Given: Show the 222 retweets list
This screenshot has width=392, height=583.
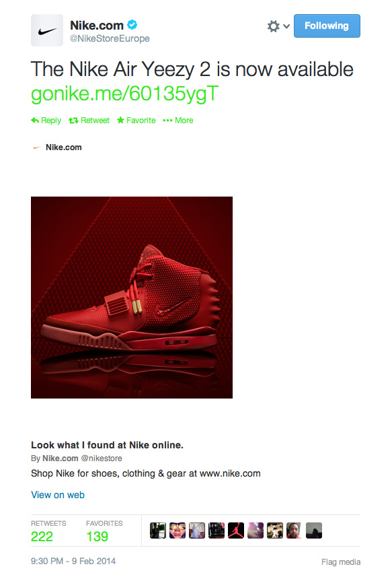Looking at the screenshot, I should pos(42,536).
